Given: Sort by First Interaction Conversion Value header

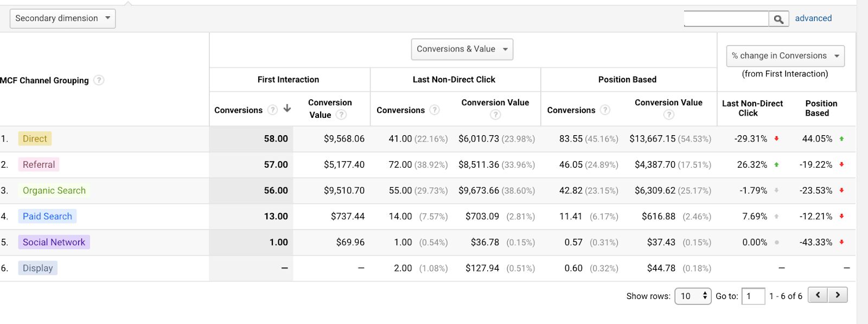Looking at the screenshot, I should coord(329,109).
